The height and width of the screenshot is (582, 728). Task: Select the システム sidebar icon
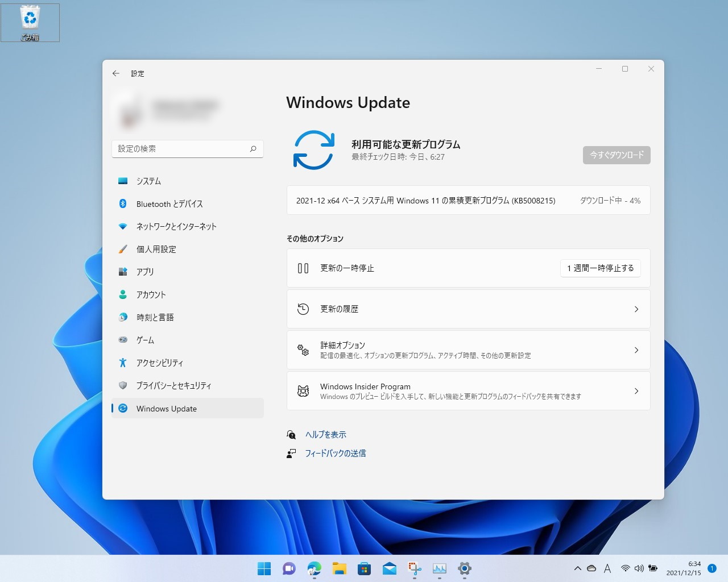click(123, 181)
